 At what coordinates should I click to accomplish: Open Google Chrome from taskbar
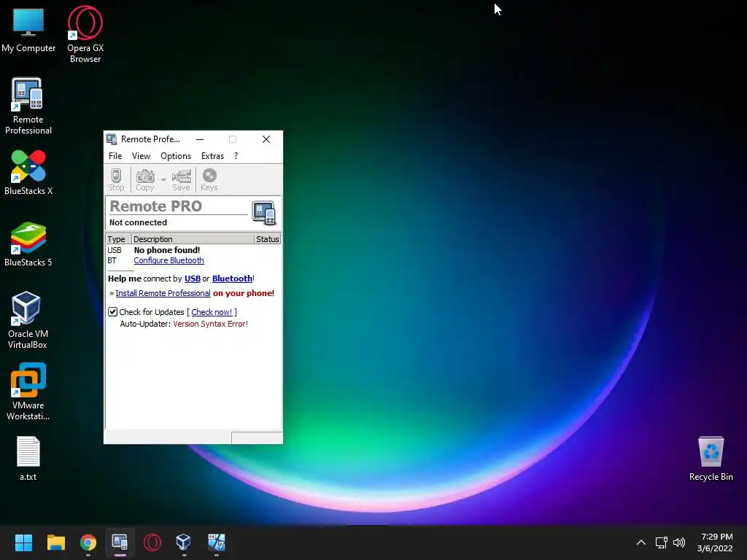[x=88, y=542]
